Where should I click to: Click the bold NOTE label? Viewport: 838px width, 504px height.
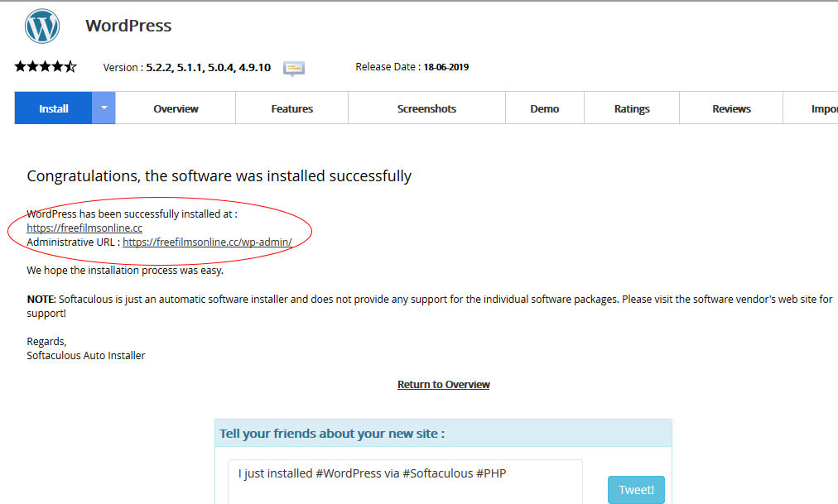click(41, 299)
